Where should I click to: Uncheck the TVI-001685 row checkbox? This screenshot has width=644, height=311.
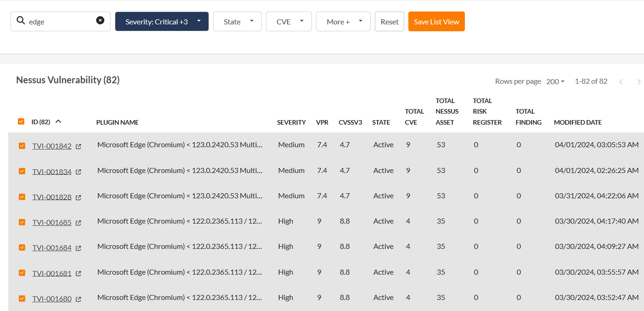click(22, 222)
